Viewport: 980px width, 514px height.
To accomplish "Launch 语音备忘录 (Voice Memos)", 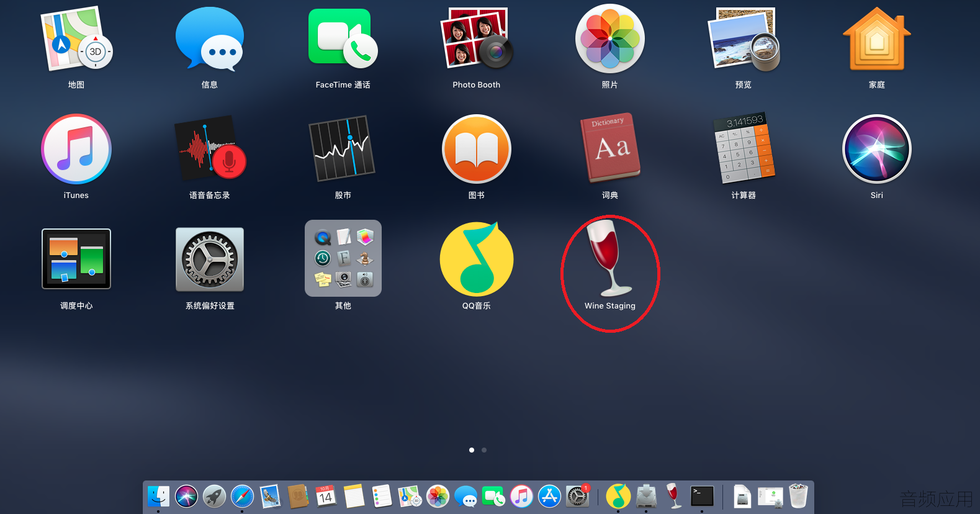I will point(210,149).
